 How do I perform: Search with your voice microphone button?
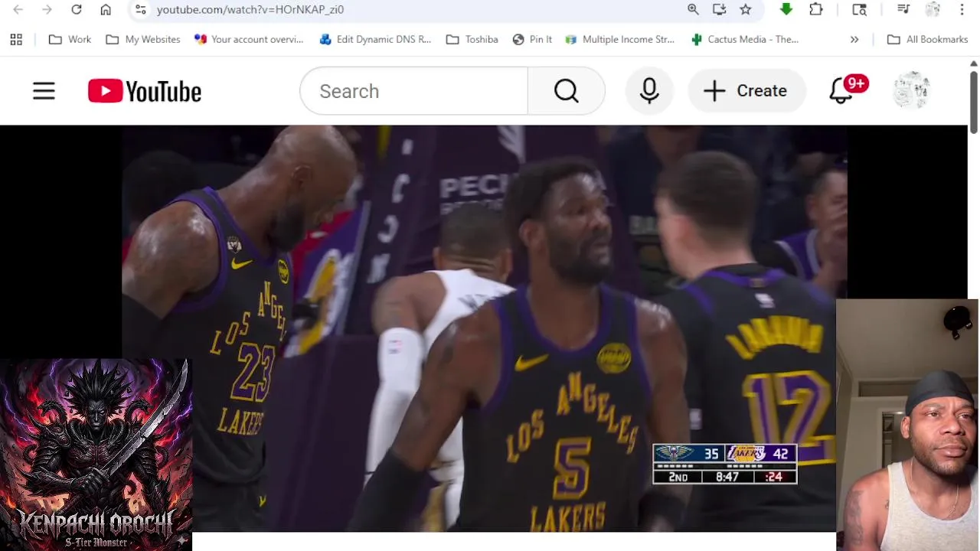tap(649, 91)
